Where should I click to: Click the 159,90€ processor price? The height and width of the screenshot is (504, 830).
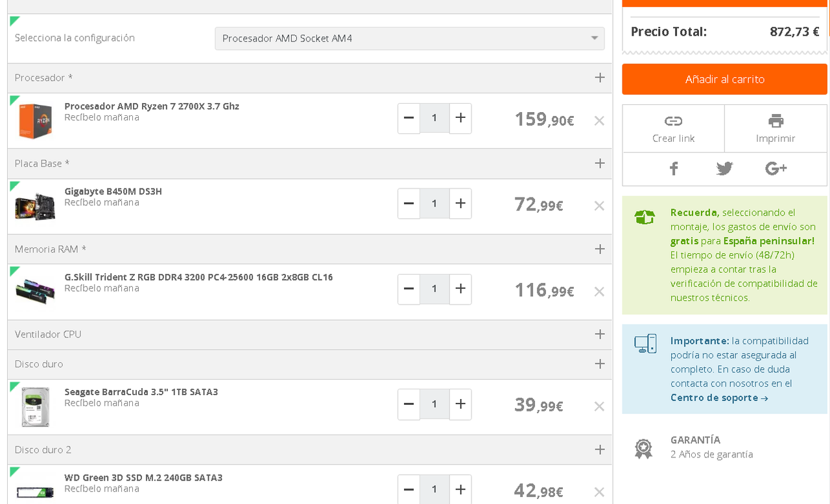point(544,119)
